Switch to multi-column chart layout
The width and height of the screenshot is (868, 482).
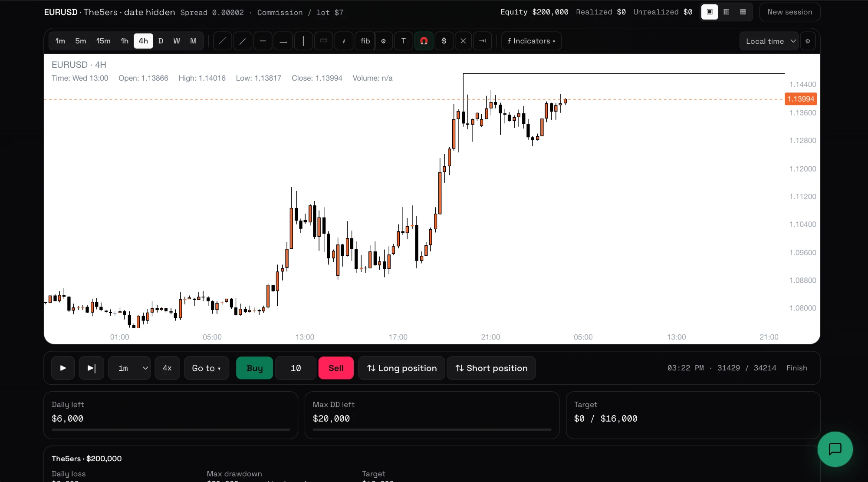coord(727,12)
